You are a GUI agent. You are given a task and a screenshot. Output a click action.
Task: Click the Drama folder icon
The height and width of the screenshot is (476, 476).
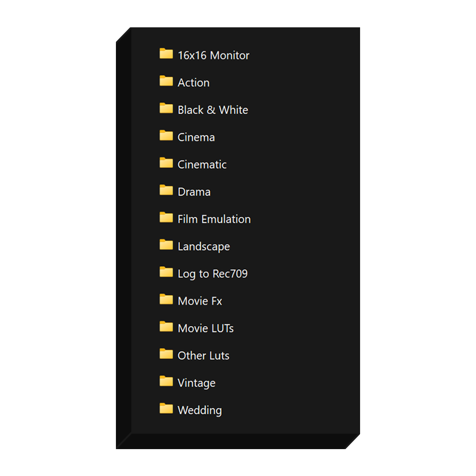166,190
